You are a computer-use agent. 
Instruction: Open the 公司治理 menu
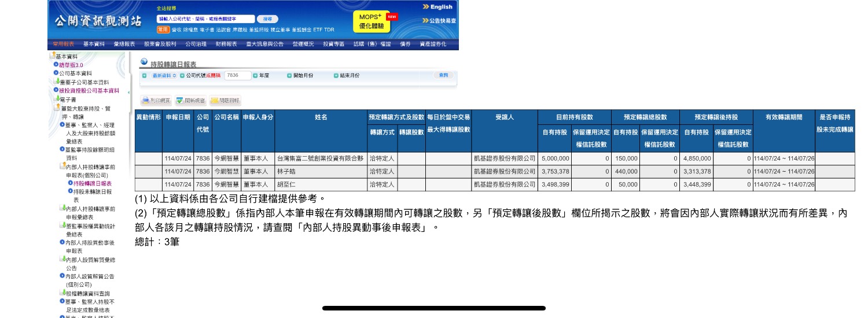[196, 44]
